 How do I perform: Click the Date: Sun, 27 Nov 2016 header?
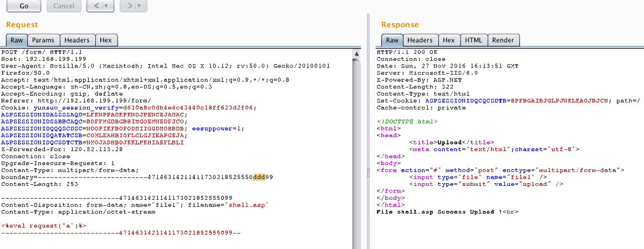tap(447, 66)
